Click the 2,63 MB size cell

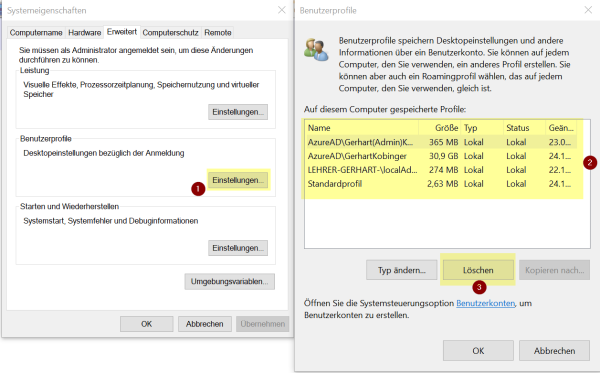442,184
